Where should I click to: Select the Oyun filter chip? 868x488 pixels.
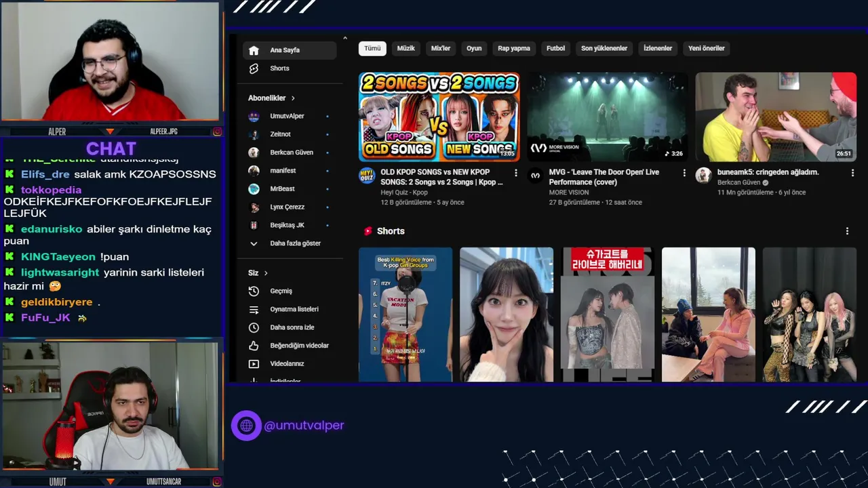pos(474,48)
